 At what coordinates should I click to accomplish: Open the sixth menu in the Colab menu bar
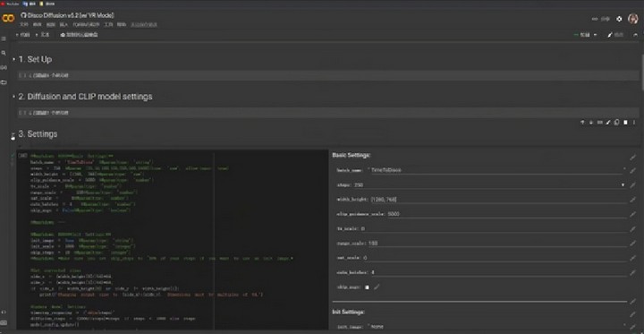tap(108, 25)
